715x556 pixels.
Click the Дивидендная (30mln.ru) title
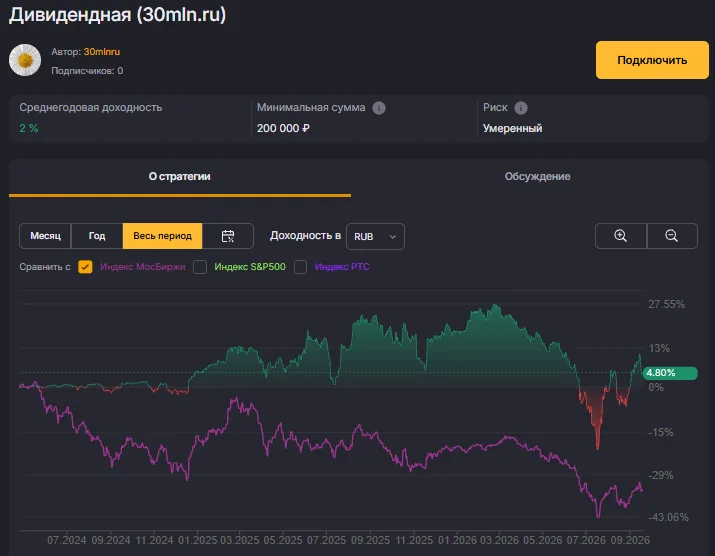click(x=118, y=15)
